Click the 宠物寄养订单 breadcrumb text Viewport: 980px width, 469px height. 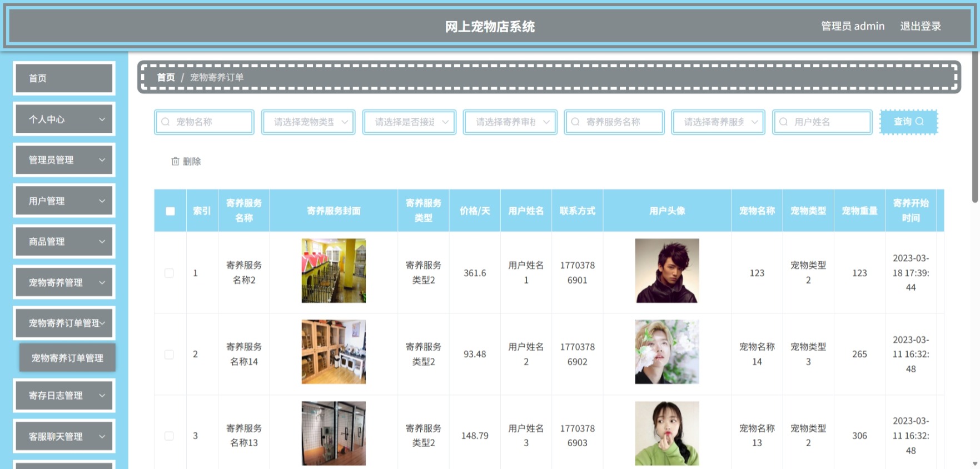coord(217,77)
